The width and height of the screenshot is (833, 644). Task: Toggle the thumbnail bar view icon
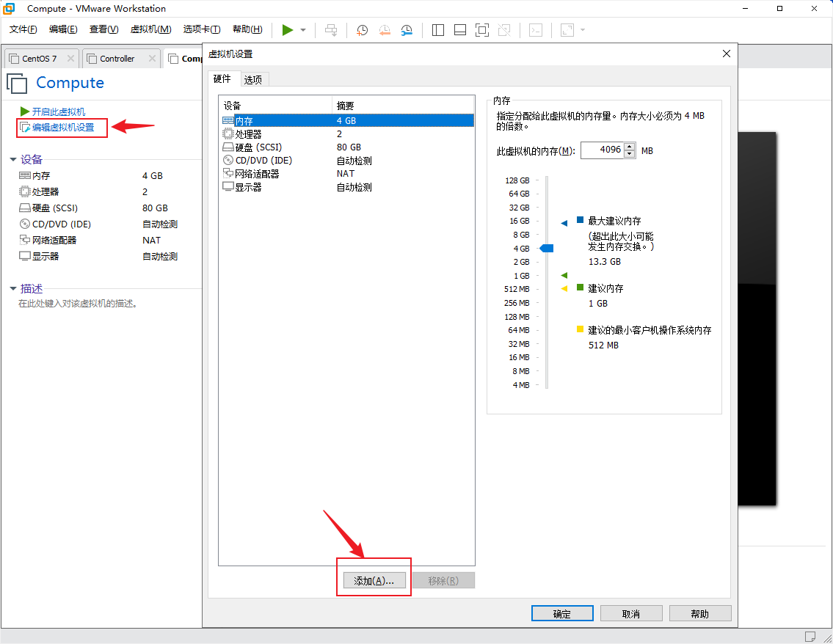pos(460,30)
